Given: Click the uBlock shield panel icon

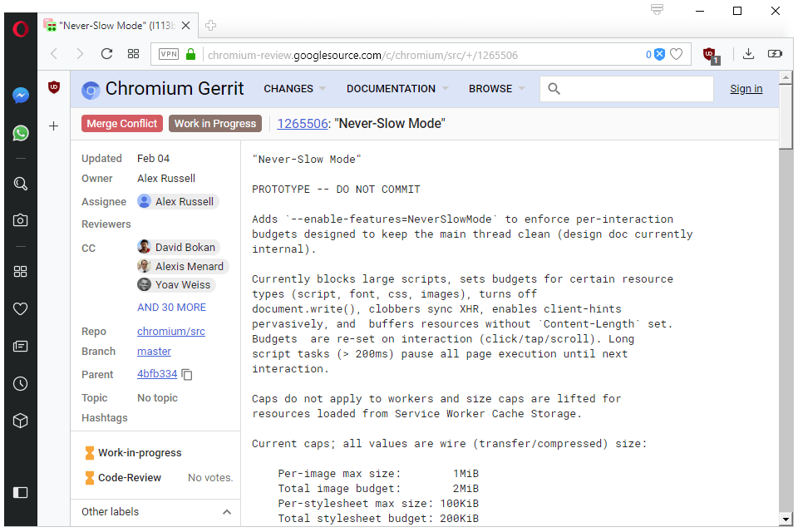Looking at the screenshot, I should [54, 87].
